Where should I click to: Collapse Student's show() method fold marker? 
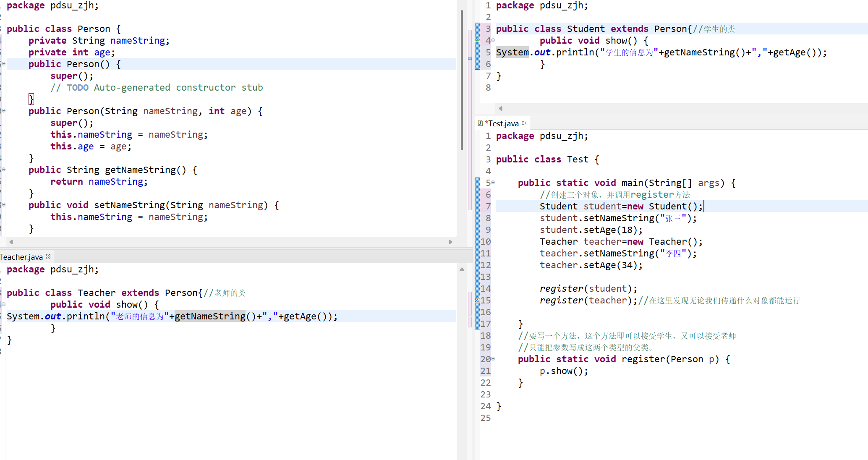pyautogui.click(x=493, y=40)
